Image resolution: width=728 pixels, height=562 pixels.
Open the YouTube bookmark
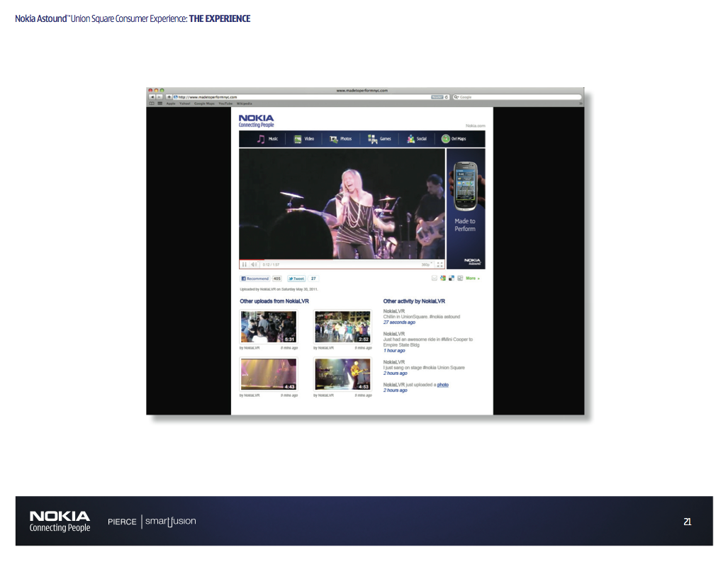225,103
